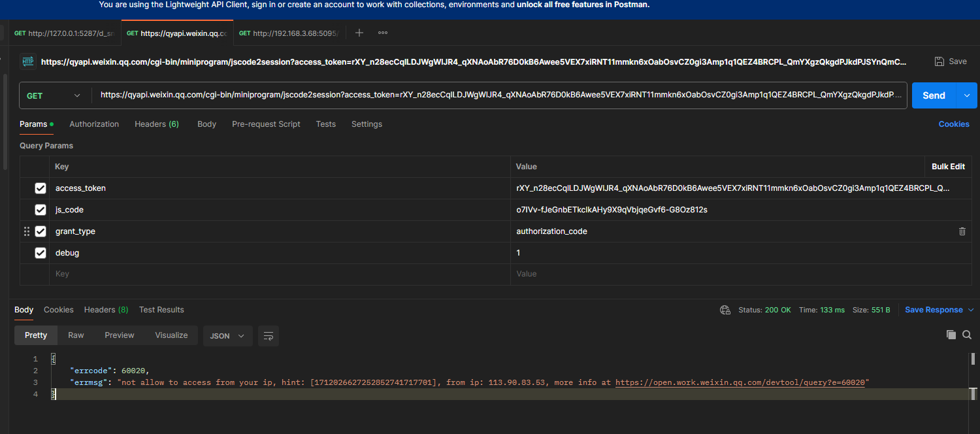Image resolution: width=980 pixels, height=434 pixels.
Task: Click the blue Send button
Action: (934, 95)
